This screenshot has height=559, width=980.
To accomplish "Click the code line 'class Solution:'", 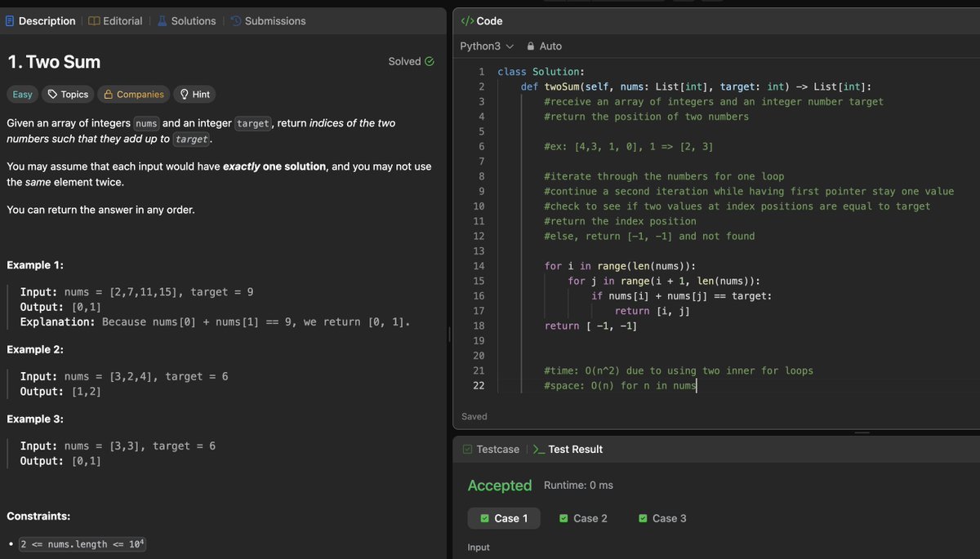I will [x=541, y=72].
